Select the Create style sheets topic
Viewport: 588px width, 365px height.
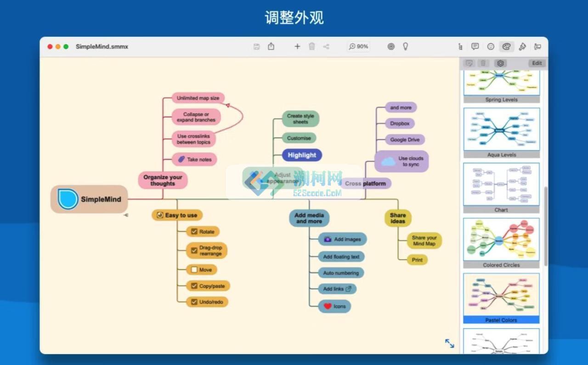[300, 119]
